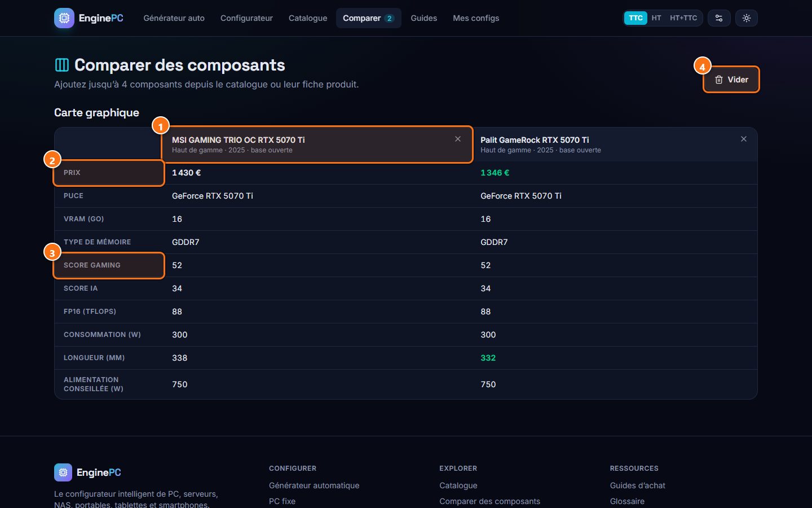This screenshot has height=508, width=812.
Task: Click the FP16 (TFLOPS) row label
Action: [x=90, y=312]
